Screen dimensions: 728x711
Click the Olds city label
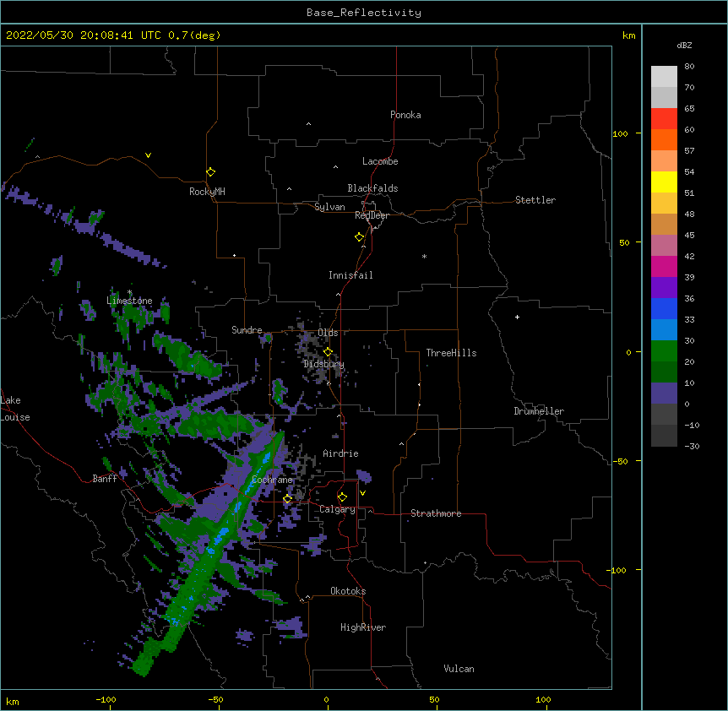[328, 333]
